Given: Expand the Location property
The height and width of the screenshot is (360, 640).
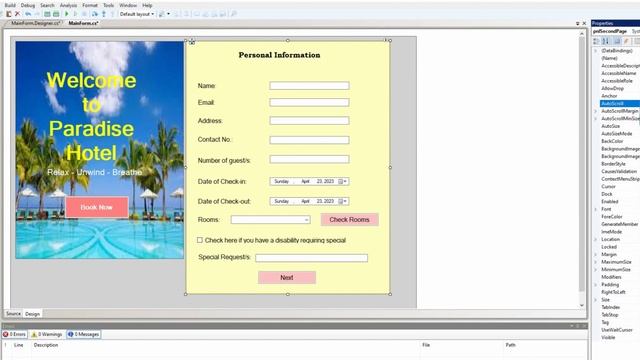Looking at the screenshot, I should coord(596,239).
